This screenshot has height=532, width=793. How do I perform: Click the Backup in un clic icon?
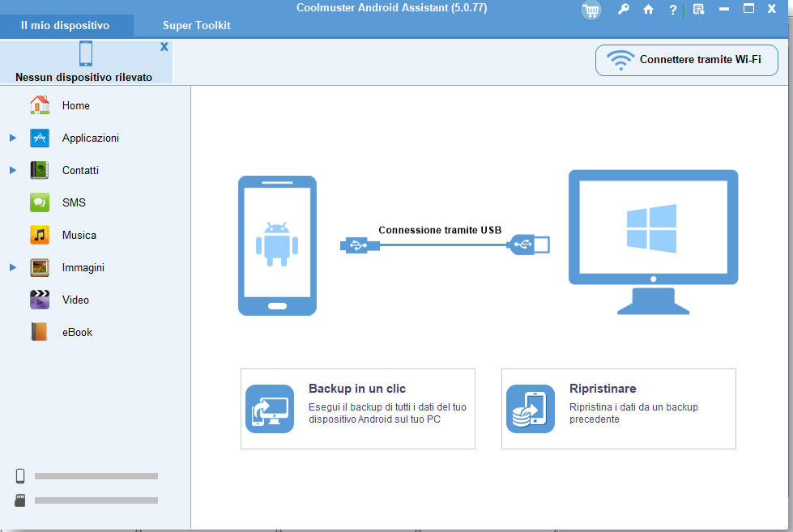click(270, 409)
